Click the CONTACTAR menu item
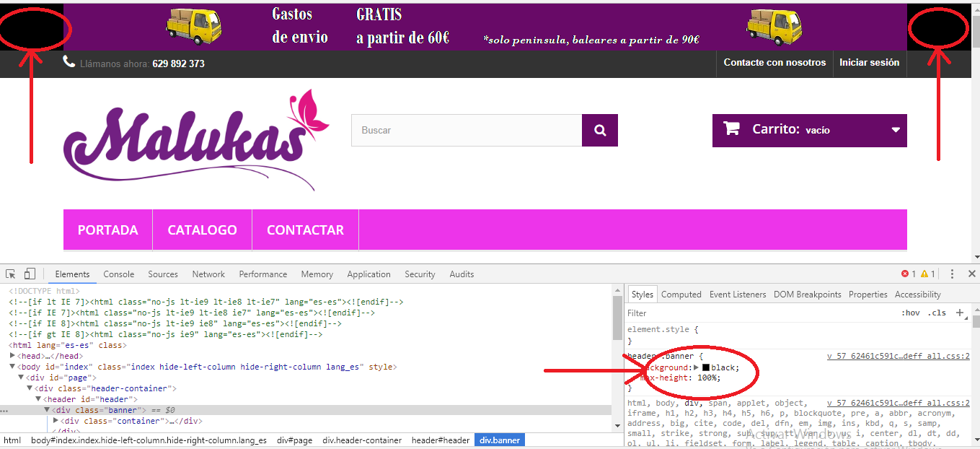Viewport: 980px width, 449px height. (x=305, y=230)
